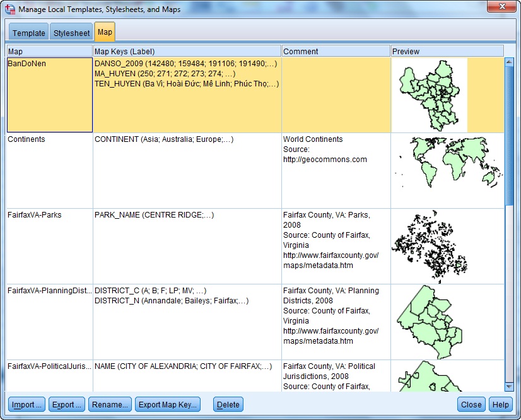Click Rename to rename selected map
Viewport: 521px width, 420px height.
110,405
